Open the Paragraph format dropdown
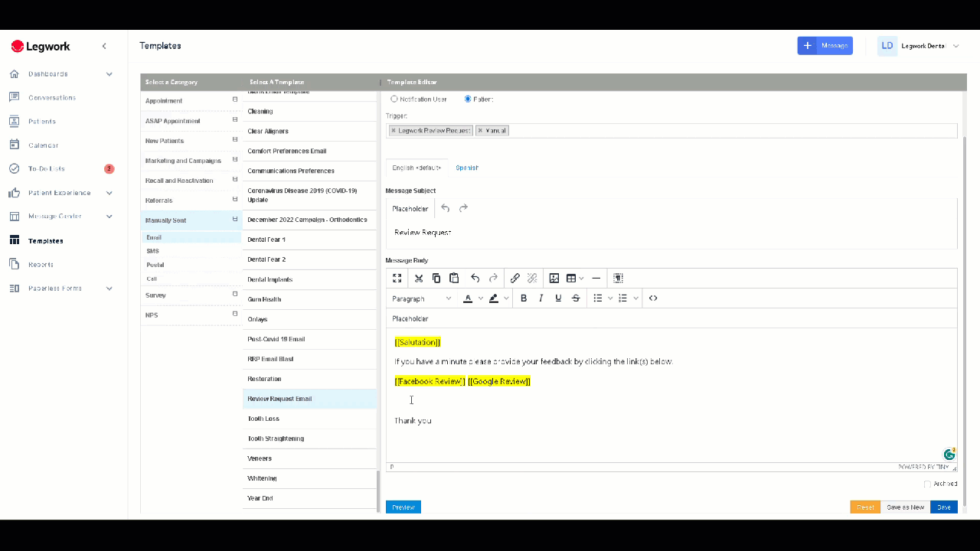Screen dimensions: 980x551 coord(421,298)
